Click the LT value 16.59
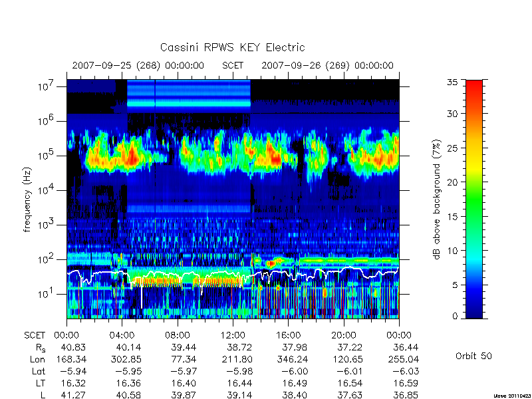The height and width of the screenshot is (399, 532). click(x=406, y=384)
